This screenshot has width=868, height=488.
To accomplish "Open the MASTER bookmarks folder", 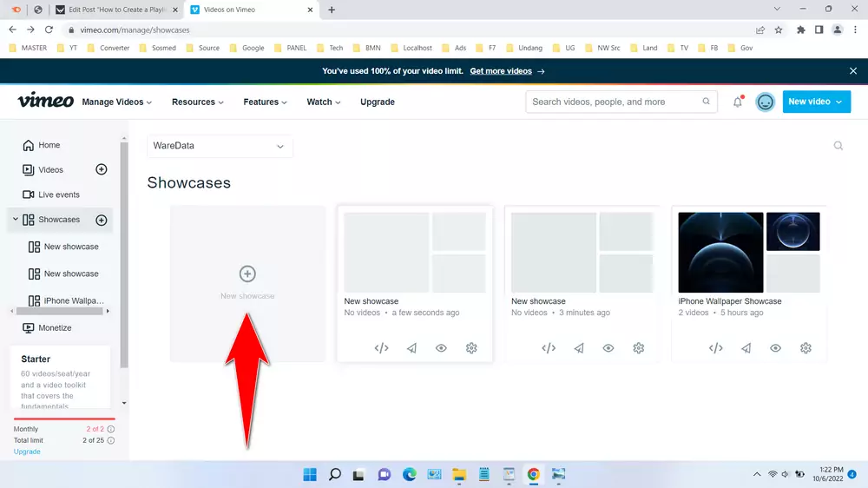I will (x=29, y=48).
